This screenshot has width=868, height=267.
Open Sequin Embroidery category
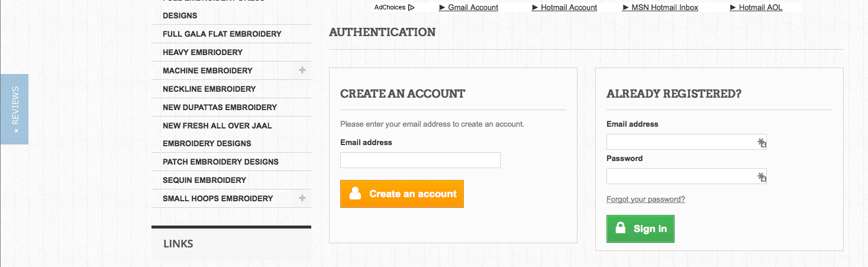click(204, 180)
